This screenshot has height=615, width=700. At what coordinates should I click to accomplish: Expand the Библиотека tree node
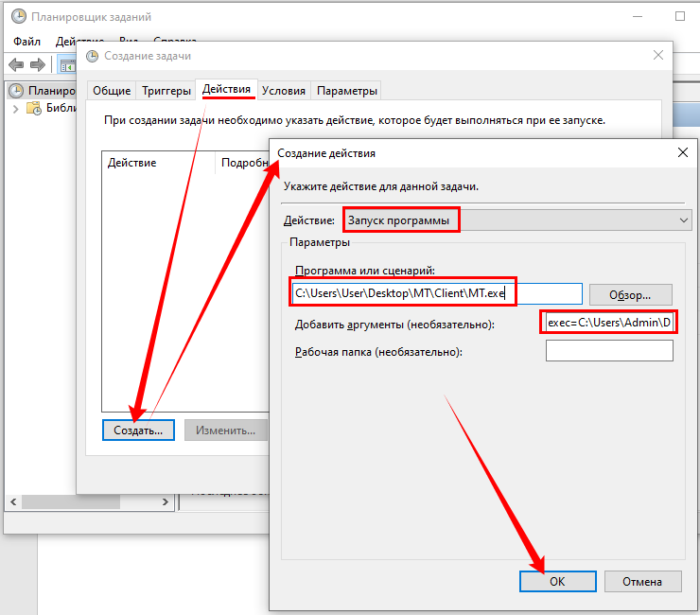(x=16, y=109)
